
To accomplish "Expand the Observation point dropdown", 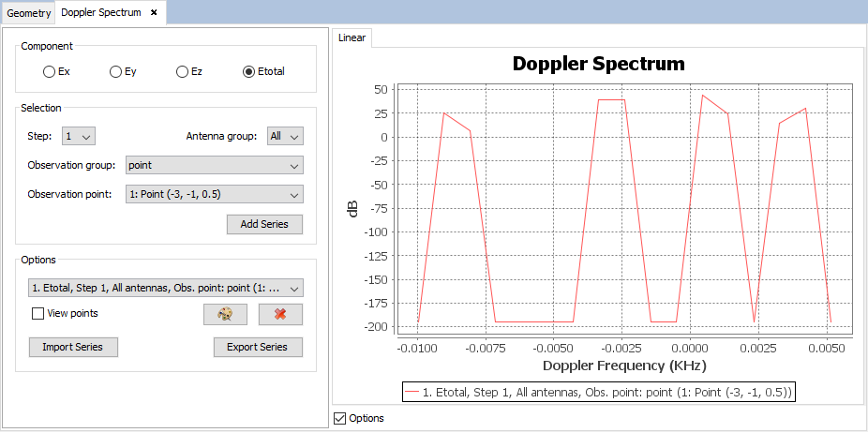I will click(214, 195).
